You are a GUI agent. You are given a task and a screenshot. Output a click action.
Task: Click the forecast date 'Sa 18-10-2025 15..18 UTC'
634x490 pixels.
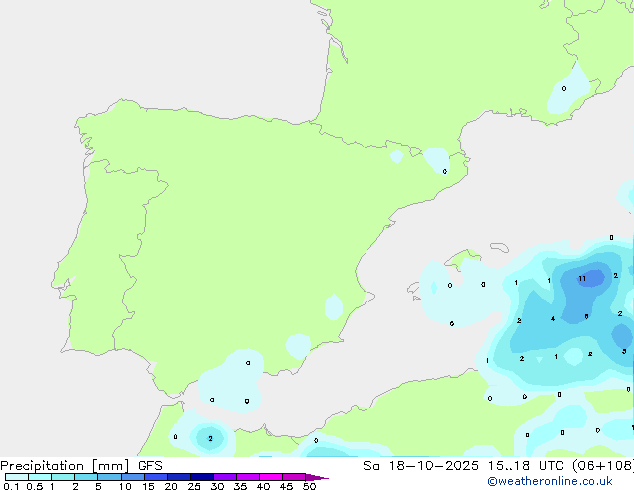(463, 466)
